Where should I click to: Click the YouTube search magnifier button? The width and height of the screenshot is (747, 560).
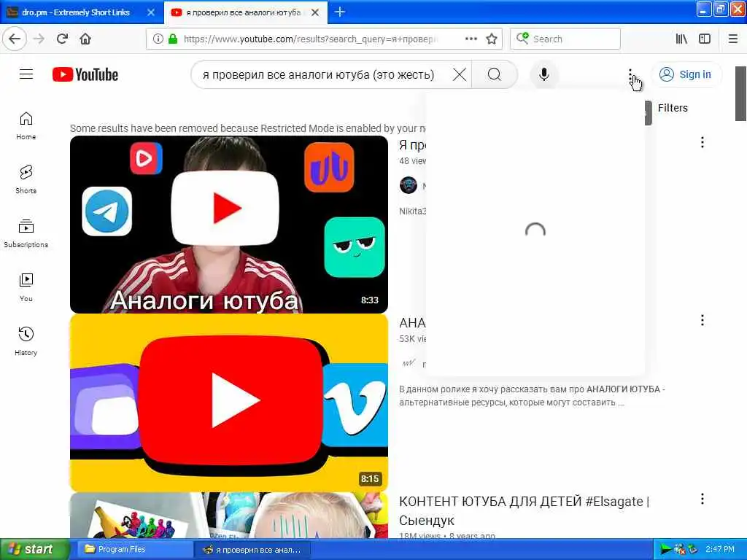pos(494,75)
